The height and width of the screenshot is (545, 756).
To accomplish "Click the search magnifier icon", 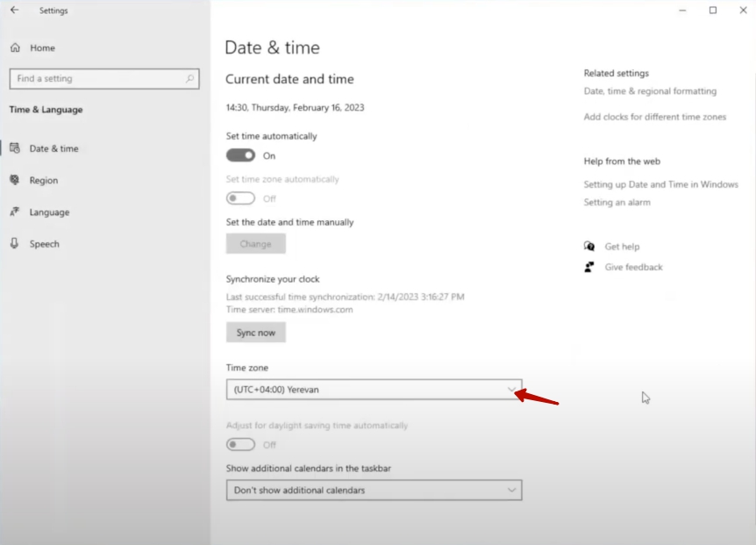I will click(189, 79).
